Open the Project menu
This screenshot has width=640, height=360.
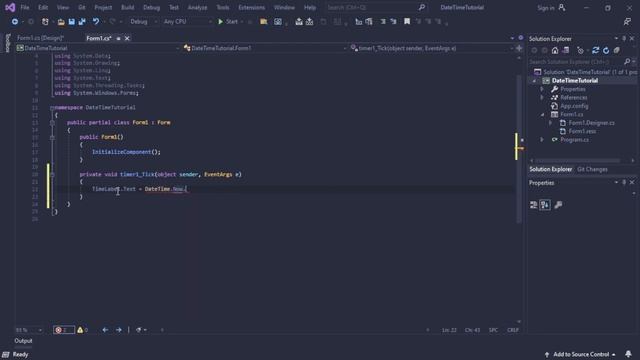103,7
